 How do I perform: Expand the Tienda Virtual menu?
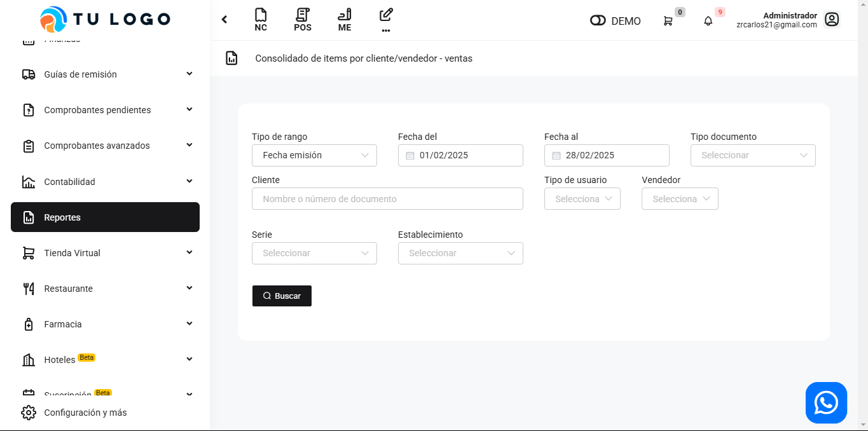pos(105,253)
